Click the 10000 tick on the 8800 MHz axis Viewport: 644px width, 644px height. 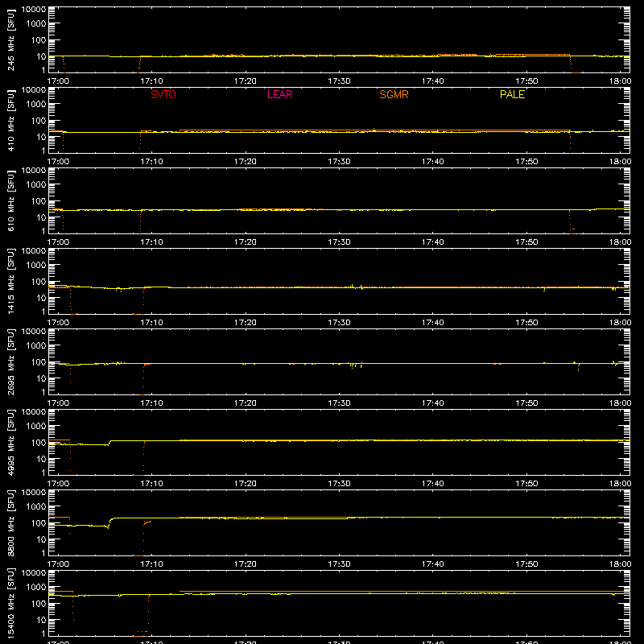click(34, 493)
